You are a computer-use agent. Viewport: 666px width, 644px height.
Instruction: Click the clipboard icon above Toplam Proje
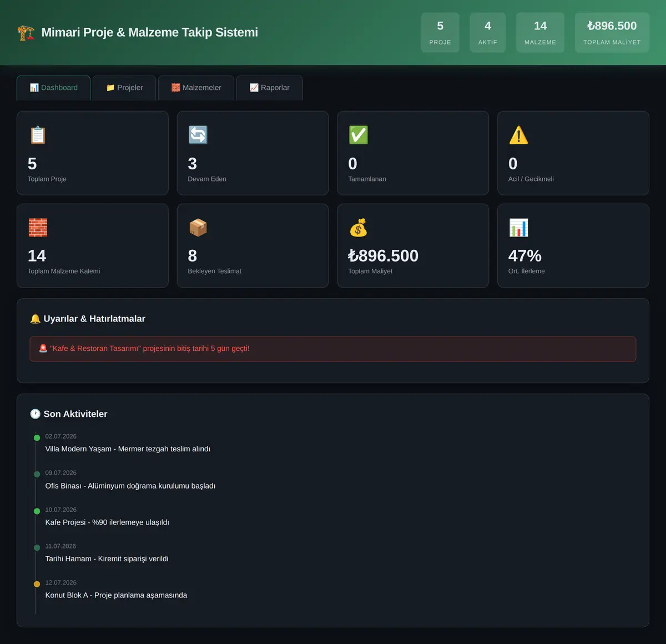[x=38, y=135]
